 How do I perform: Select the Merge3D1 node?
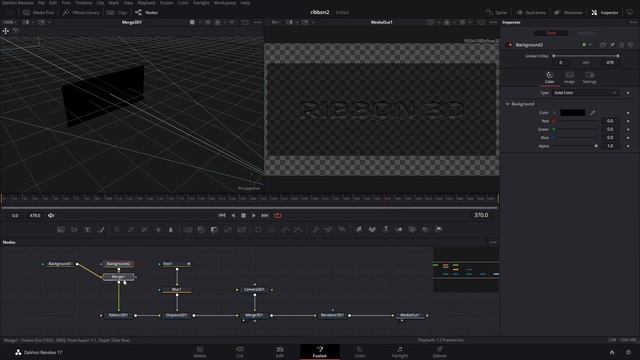[x=254, y=316]
